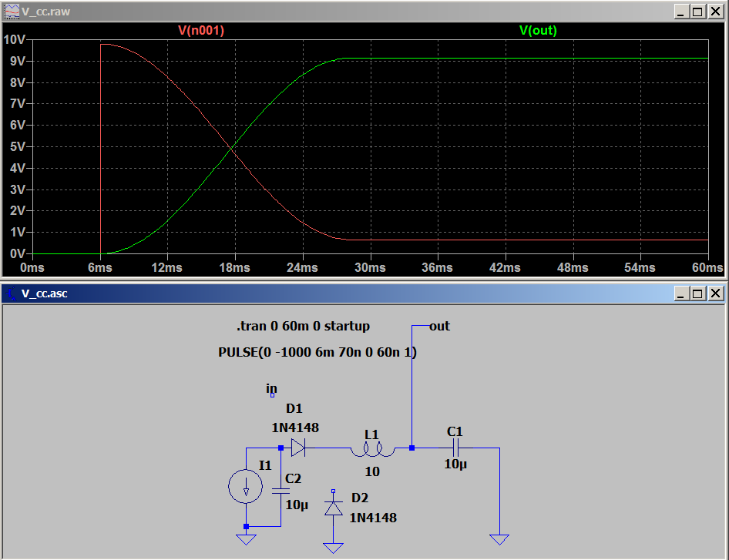This screenshot has height=560, width=729.
Task: Select the C1 capacitor symbol
Action: [x=455, y=448]
